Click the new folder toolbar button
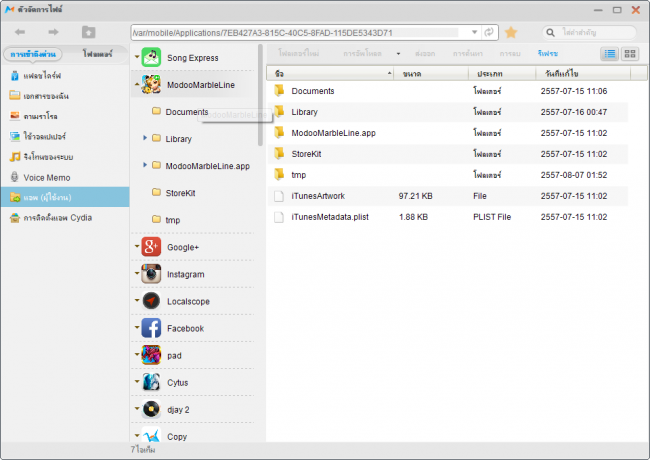This screenshot has width=650, height=460. coord(298,53)
